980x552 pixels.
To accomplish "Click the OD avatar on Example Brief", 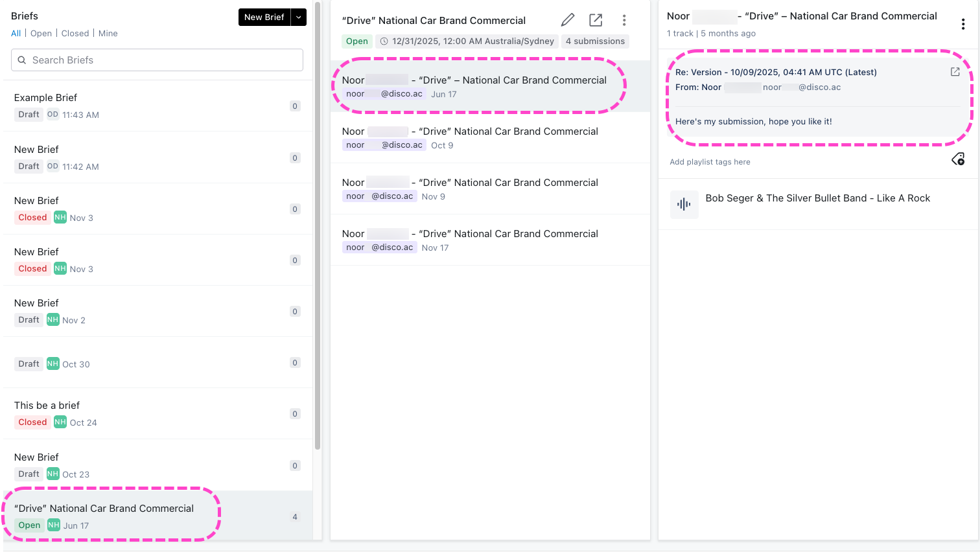I will coord(52,114).
